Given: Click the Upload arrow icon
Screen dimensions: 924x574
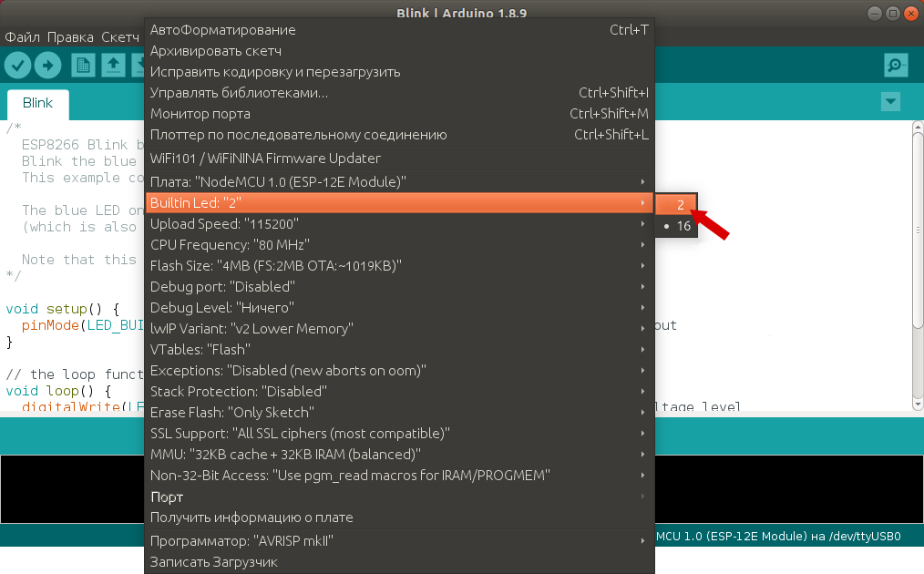Looking at the screenshot, I should [47, 65].
